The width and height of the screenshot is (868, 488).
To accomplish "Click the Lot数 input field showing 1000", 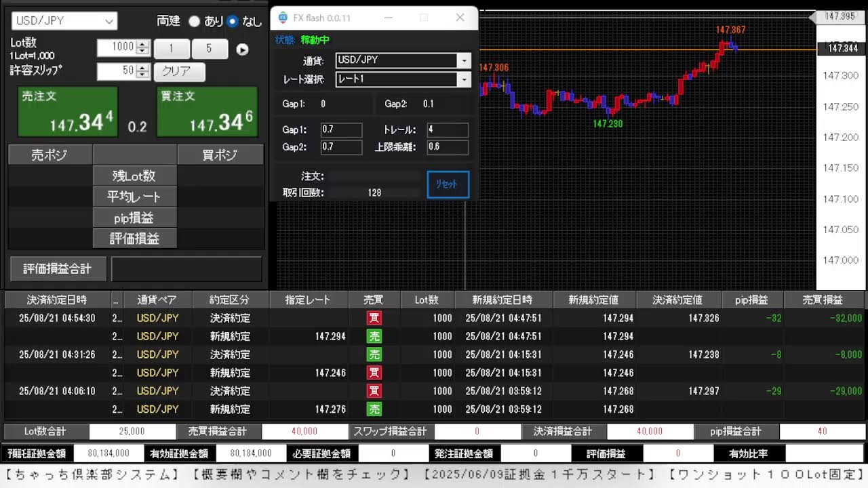I will tap(116, 47).
